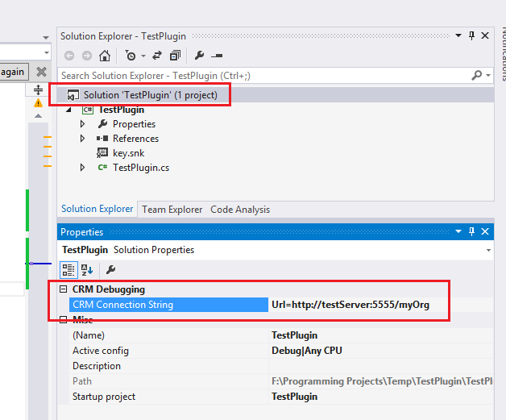Expand the TestPlugin.cs file node

click(82, 168)
